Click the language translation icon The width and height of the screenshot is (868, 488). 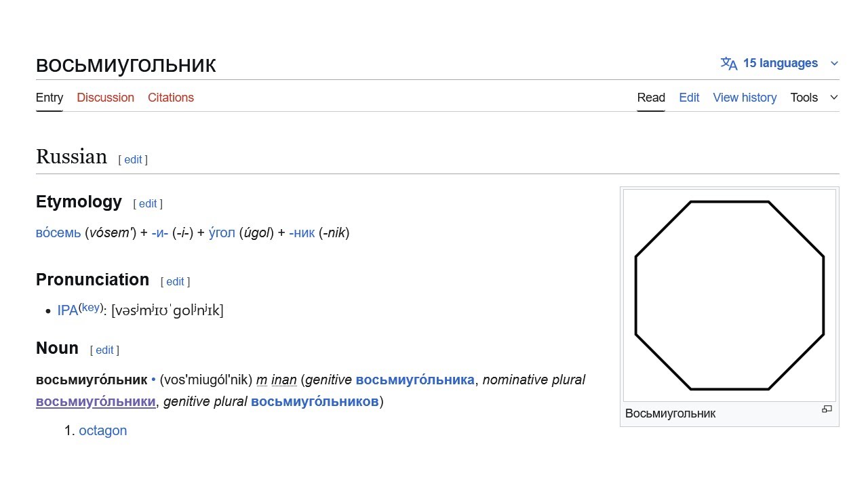(729, 64)
